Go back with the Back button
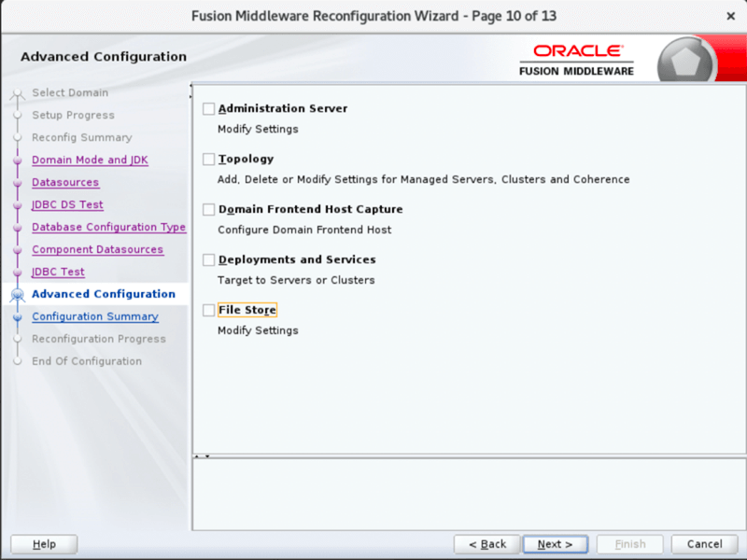This screenshot has width=747, height=560. 486,544
